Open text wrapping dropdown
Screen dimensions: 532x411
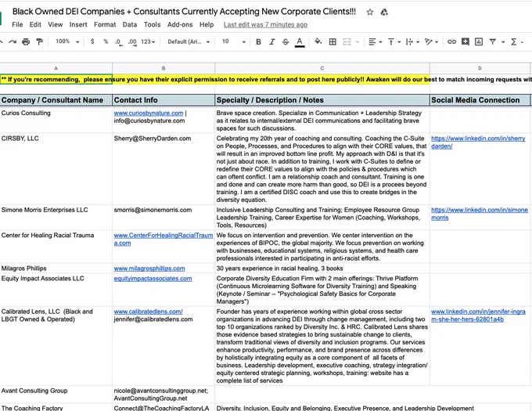[x=412, y=41]
